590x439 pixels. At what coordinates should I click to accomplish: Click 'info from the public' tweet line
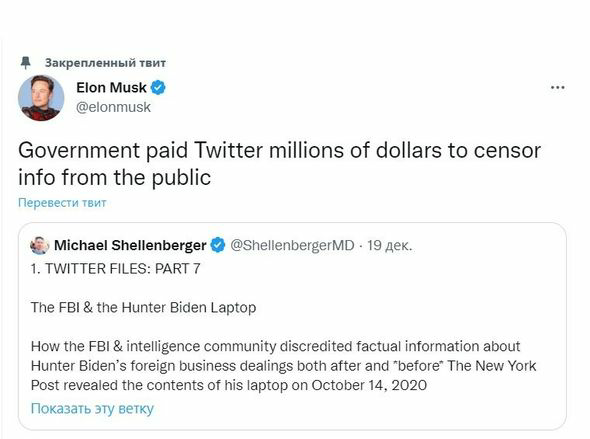click(114, 178)
